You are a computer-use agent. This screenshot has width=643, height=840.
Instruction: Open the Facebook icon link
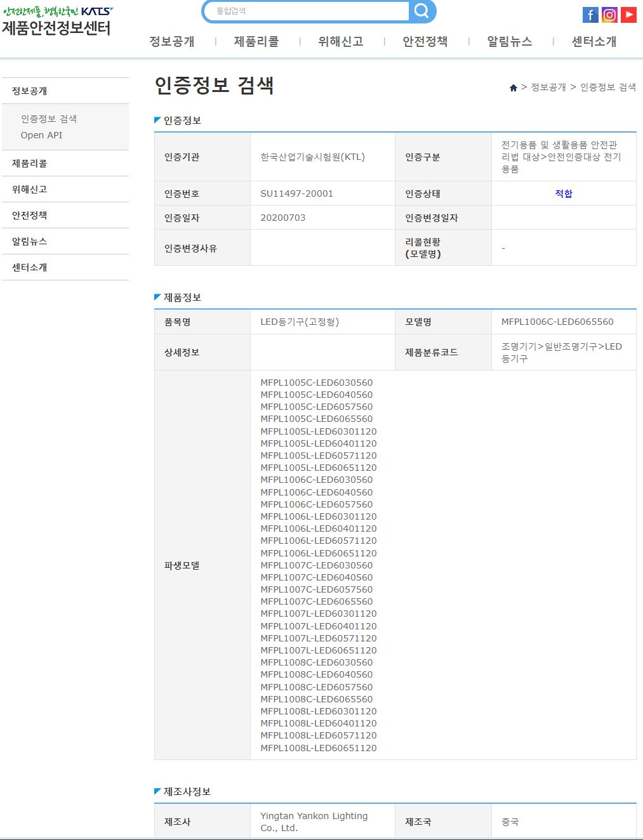(x=590, y=15)
